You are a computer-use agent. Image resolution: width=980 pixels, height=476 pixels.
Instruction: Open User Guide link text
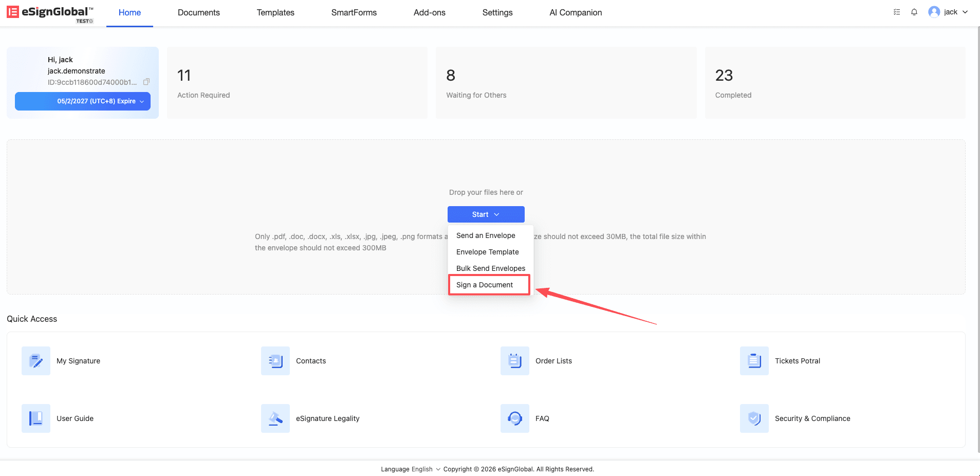point(75,418)
